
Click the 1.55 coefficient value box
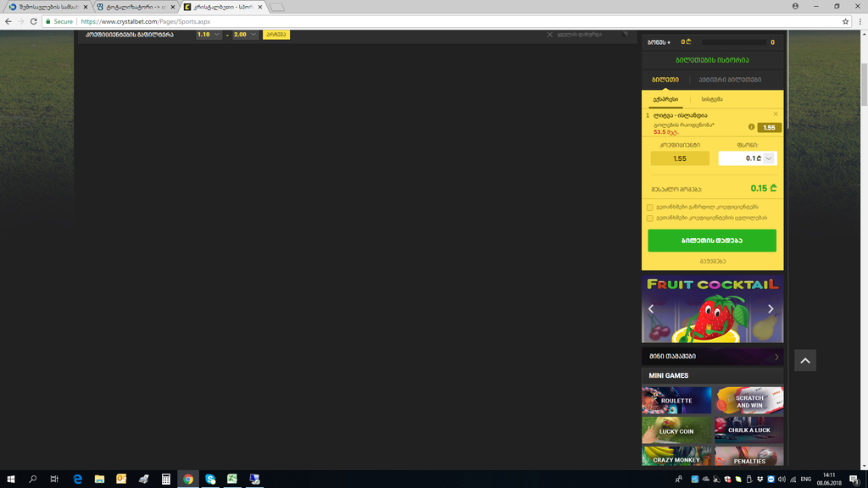click(680, 158)
